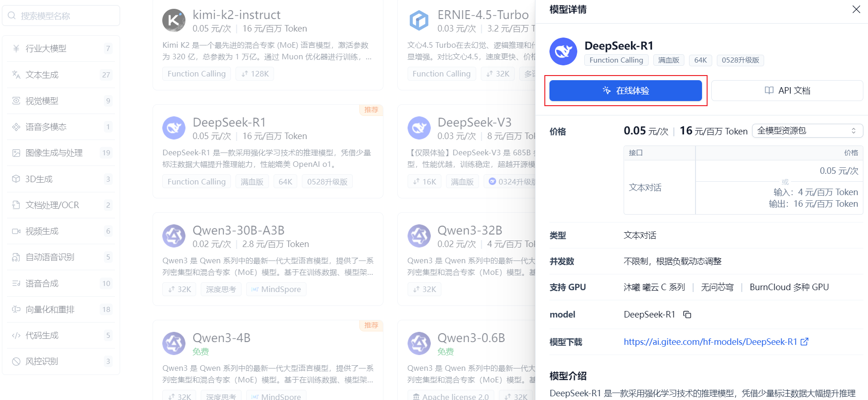
Task: Click detail panel Function Calling tag
Action: 616,60
